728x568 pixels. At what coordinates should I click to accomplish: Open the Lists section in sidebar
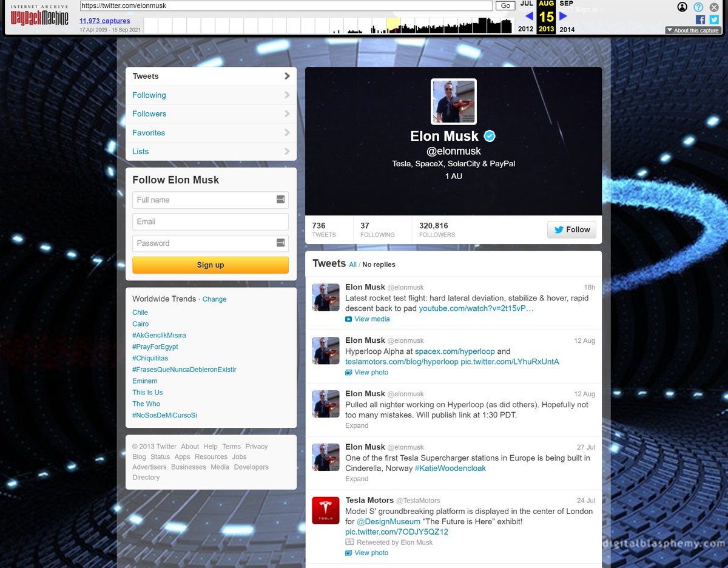[211, 152]
